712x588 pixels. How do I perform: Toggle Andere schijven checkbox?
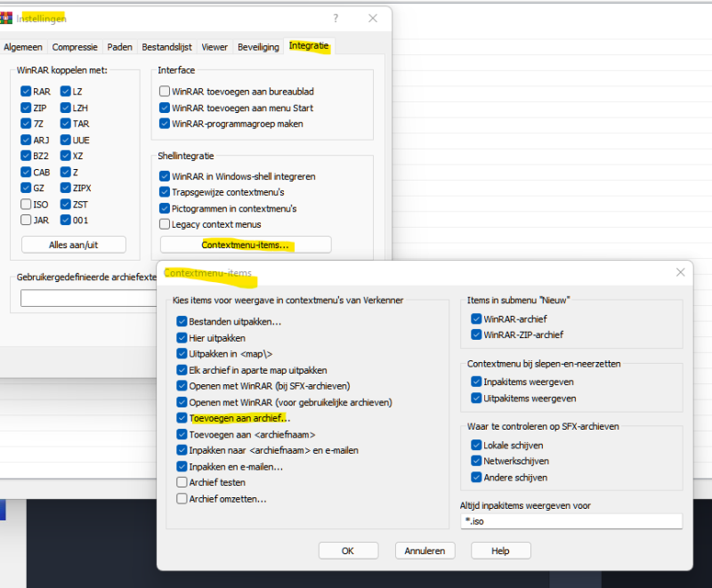pos(476,477)
